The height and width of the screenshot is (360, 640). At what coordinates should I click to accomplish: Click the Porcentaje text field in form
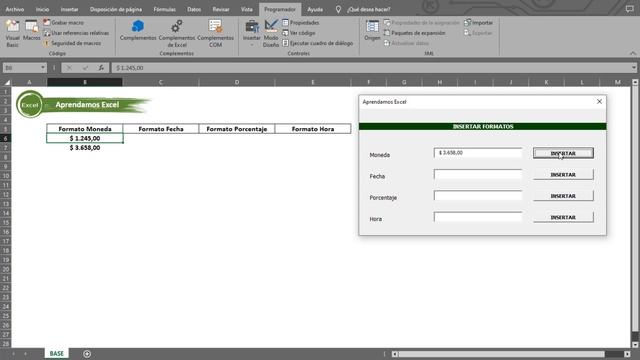[478, 196]
